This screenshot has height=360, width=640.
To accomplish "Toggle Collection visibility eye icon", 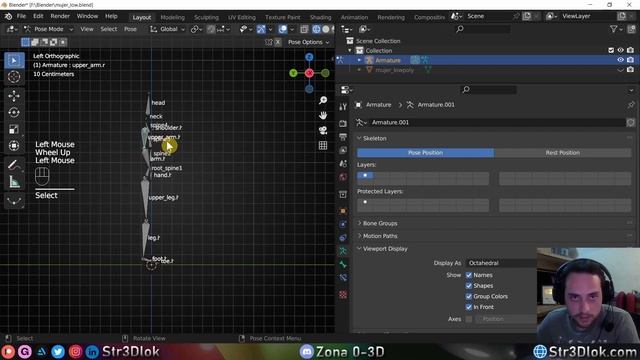I will coord(620,50).
